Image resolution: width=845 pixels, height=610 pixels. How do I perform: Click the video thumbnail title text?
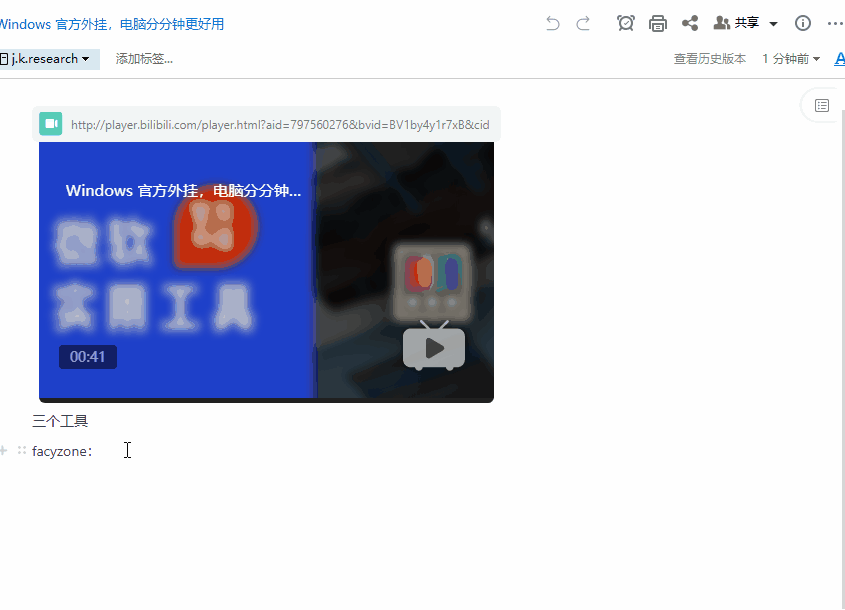click(183, 191)
